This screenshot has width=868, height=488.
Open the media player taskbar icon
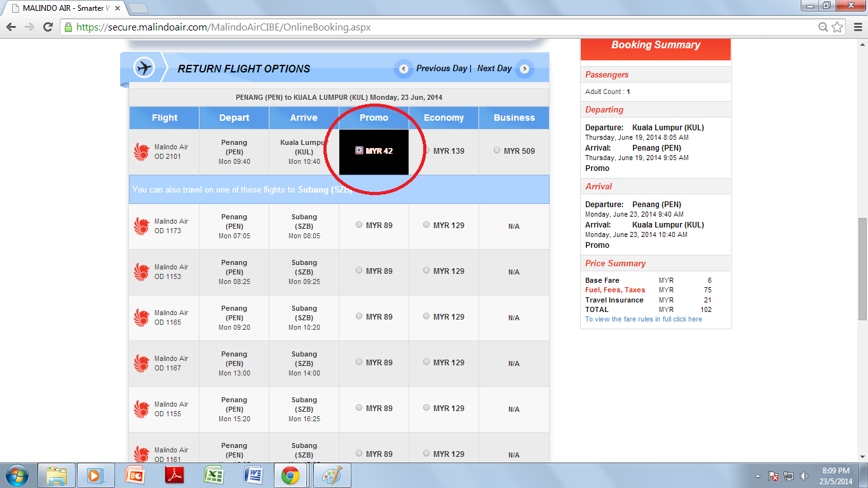pyautogui.click(x=95, y=476)
